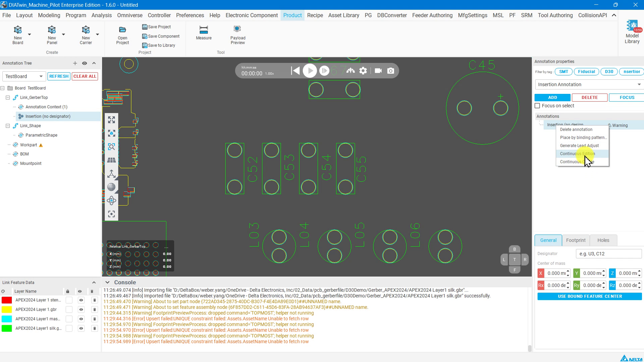
Task: Click the grid icon in viewport toolbar
Action: click(x=111, y=160)
